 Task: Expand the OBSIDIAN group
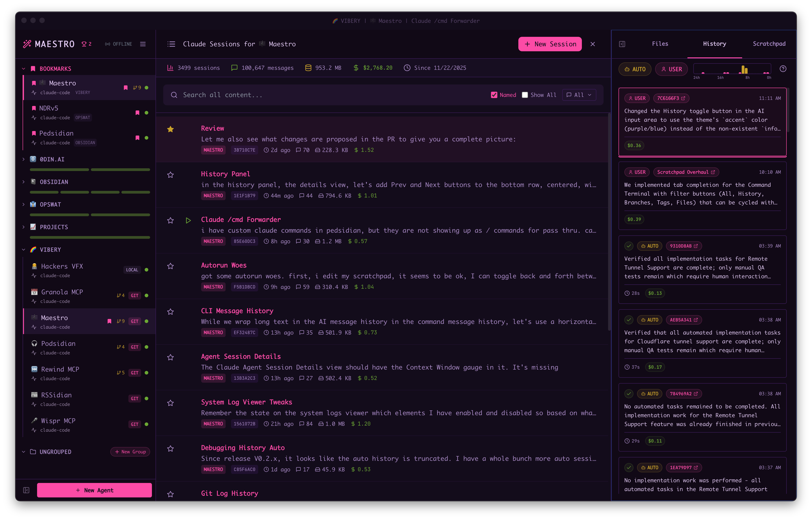click(23, 182)
